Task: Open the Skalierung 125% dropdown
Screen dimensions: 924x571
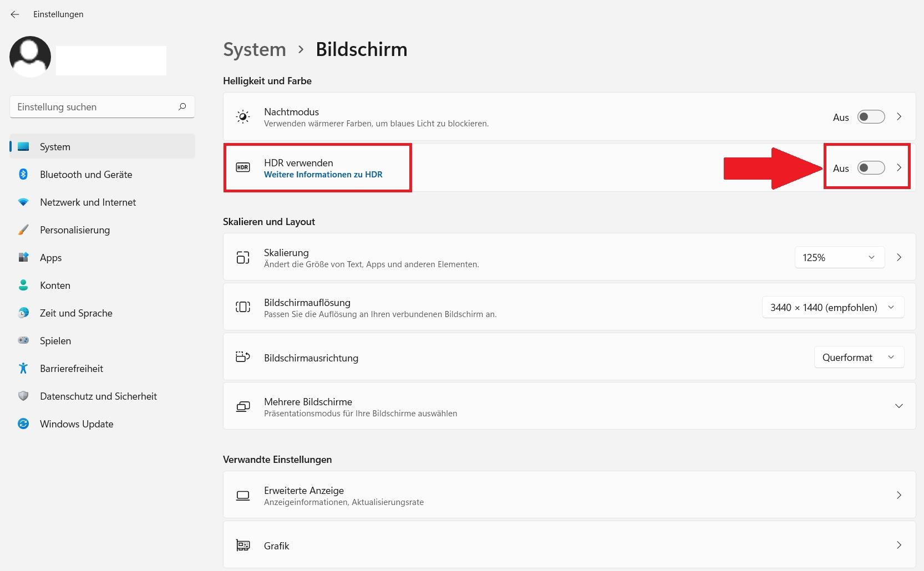Action: 839,258
